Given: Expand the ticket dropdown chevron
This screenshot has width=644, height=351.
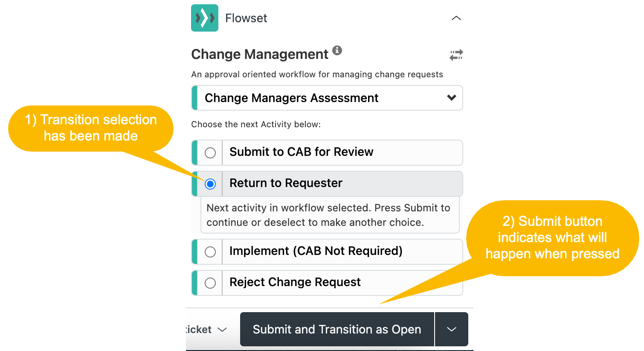Looking at the screenshot, I should tap(222, 330).
